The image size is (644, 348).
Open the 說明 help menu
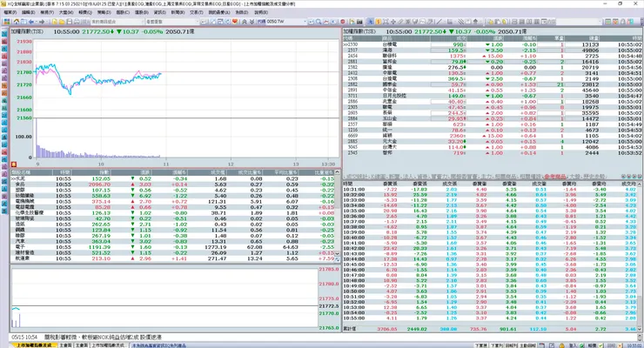coord(261,12)
